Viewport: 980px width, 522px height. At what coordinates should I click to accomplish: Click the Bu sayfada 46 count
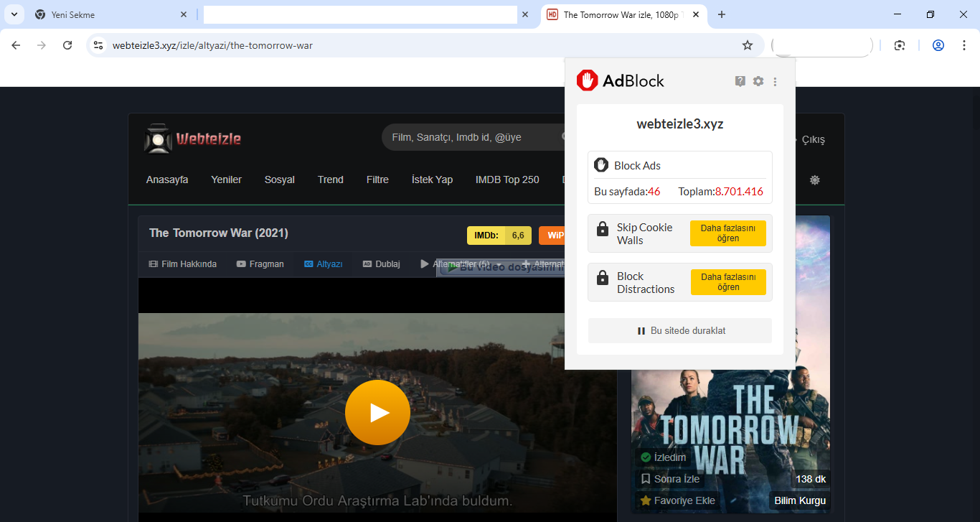[627, 192]
